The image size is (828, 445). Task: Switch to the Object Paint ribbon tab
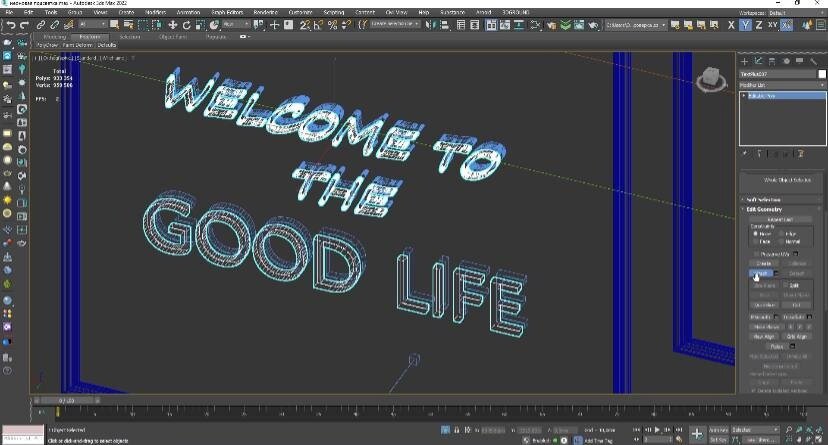pos(173,37)
